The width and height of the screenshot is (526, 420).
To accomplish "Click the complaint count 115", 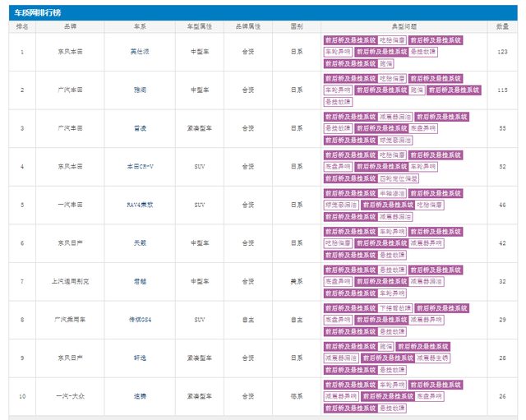I will pyautogui.click(x=502, y=90).
